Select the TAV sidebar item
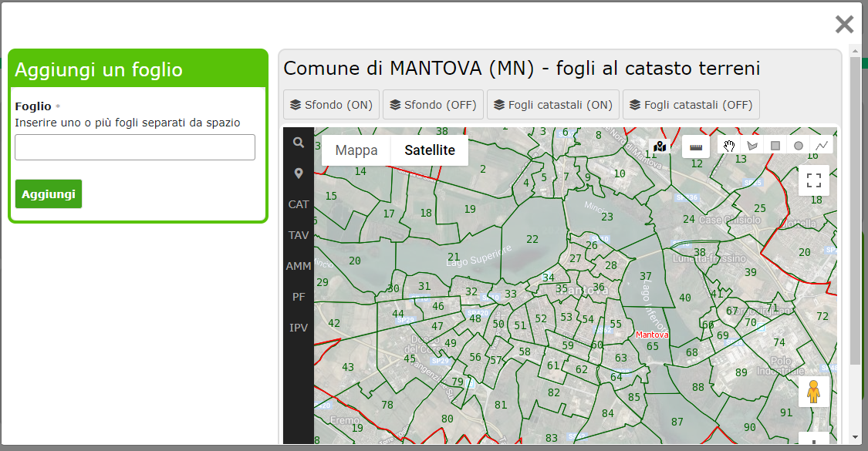Image resolution: width=868 pixels, height=451 pixels. (x=299, y=235)
